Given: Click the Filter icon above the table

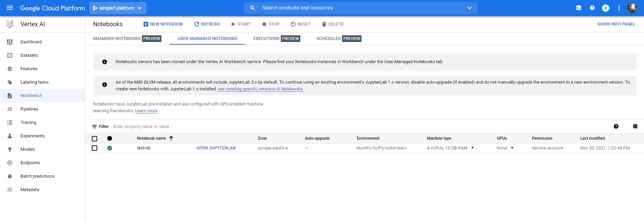Looking at the screenshot, I should [94, 127].
